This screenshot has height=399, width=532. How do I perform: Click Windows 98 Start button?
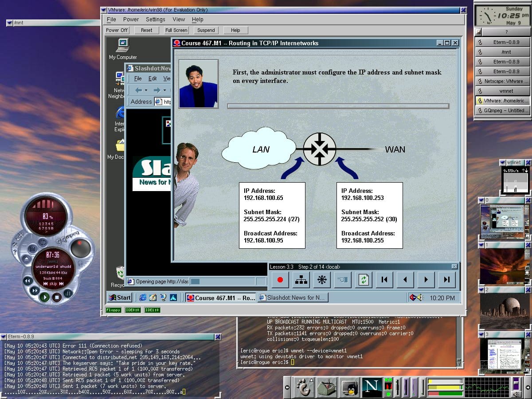[x=120, y=297]
